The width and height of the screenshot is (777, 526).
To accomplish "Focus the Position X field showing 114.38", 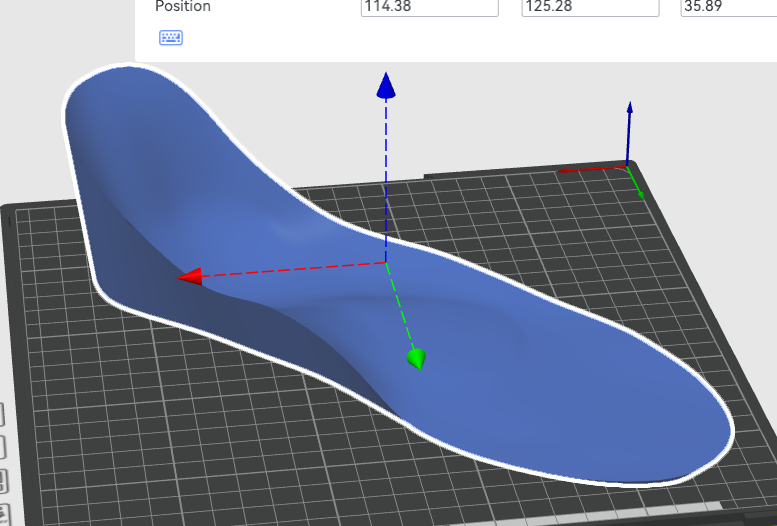I will coord(429,7).
